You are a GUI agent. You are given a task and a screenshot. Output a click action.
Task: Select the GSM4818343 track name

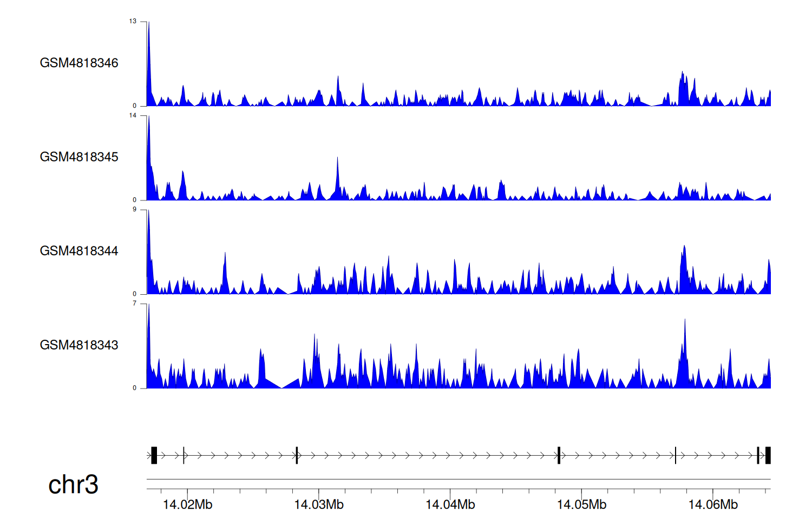[x=79, y=345]
